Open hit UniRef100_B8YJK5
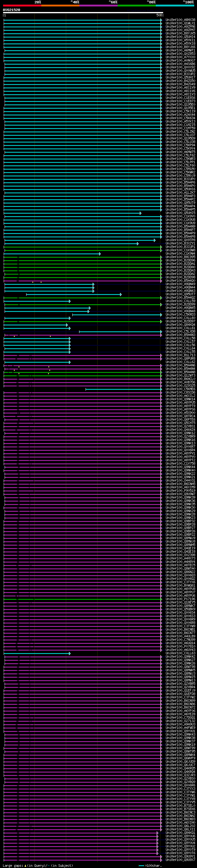Viewport: 197px width, 868px height. pos(180,33)
